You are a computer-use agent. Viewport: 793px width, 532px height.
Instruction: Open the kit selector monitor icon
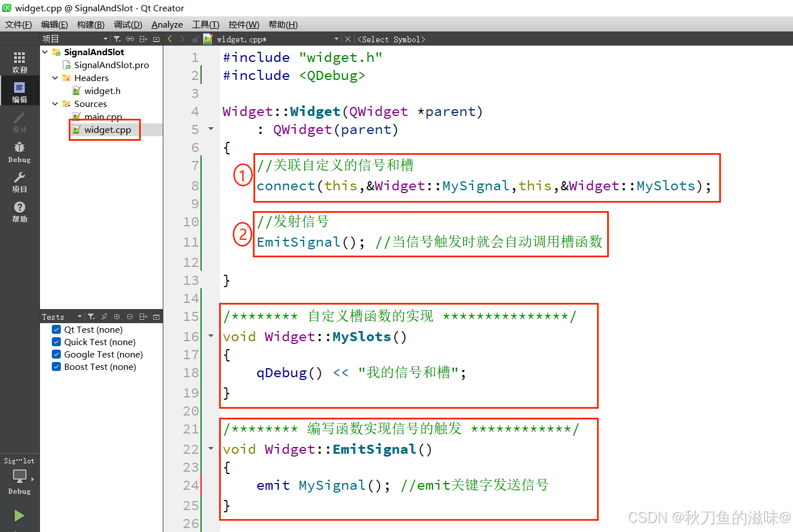coord(20,476)
